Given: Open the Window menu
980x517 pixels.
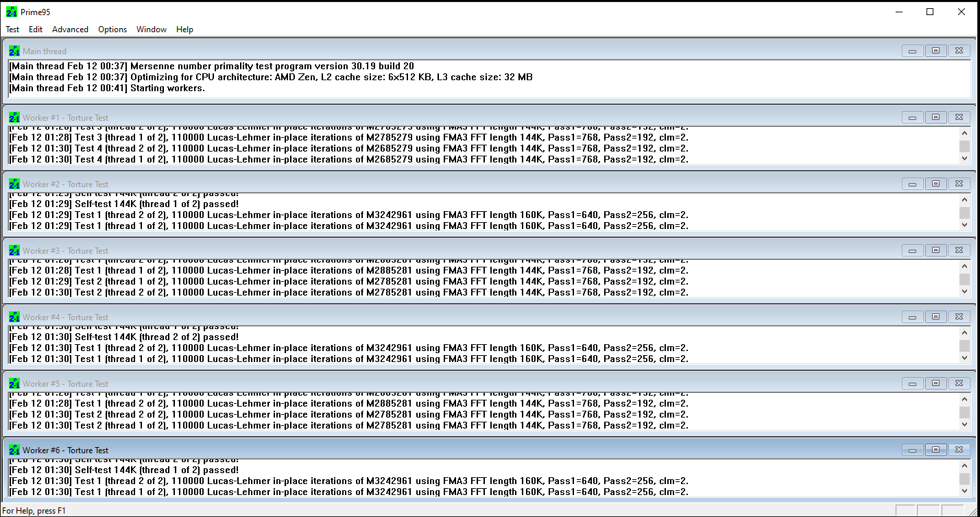Looking at the screenshot, I should click(152, 29).
